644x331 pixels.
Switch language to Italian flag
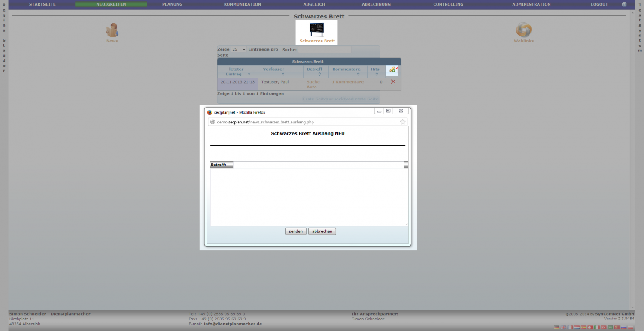tap(597, 328)
